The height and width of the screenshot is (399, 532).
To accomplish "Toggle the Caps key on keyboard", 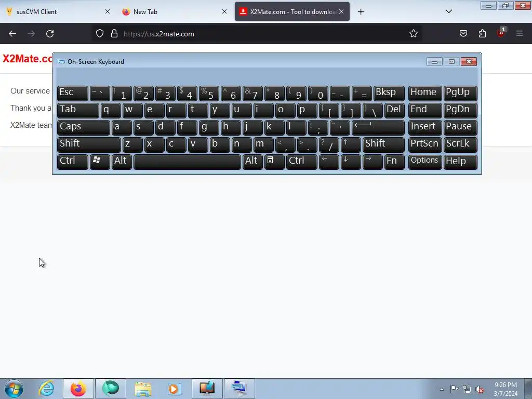I will tap(84, 127).
